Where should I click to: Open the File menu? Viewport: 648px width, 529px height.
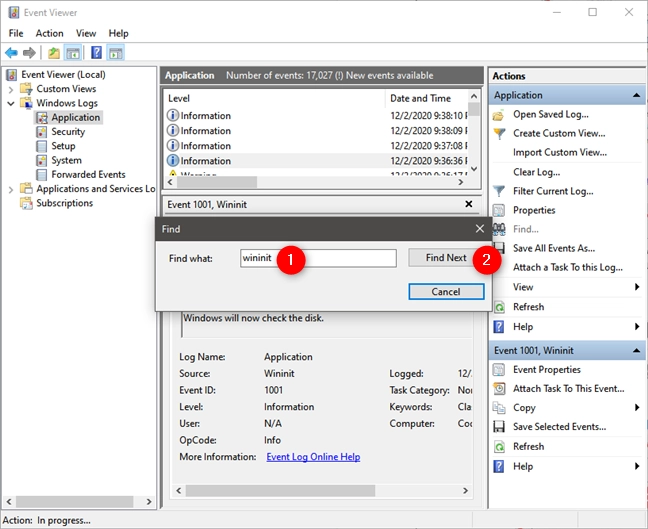16,33
